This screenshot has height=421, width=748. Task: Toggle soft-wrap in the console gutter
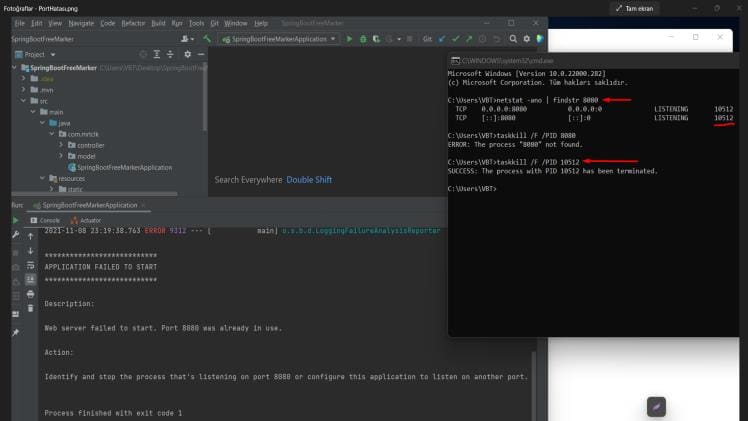30,265
